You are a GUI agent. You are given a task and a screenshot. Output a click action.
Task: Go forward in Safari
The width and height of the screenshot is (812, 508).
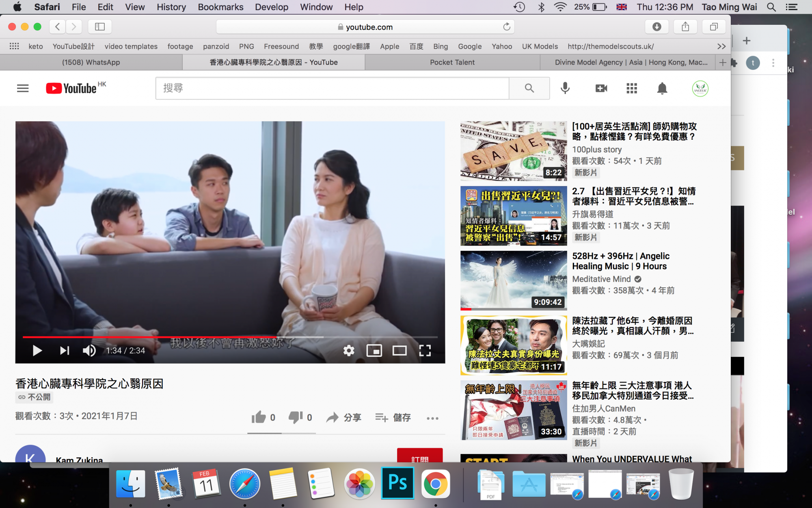[x=74, y=27]
